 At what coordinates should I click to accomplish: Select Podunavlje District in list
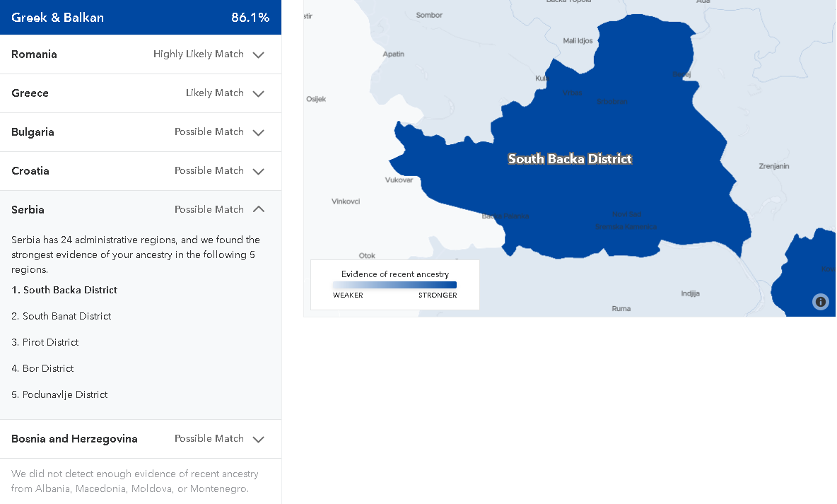point(60,394)
